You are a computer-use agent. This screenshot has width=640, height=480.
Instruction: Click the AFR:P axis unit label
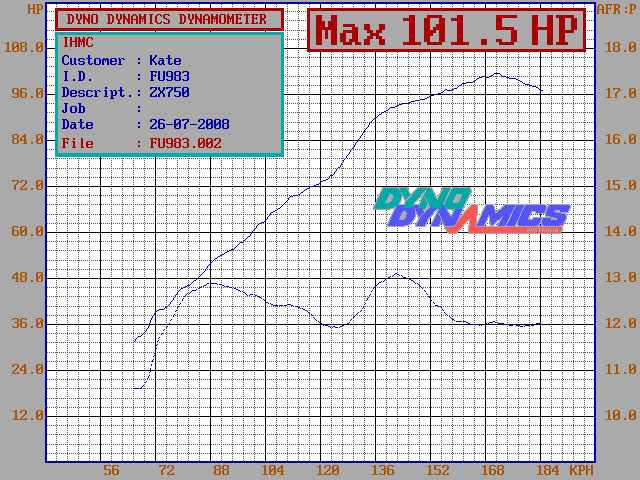coord(616,9)
